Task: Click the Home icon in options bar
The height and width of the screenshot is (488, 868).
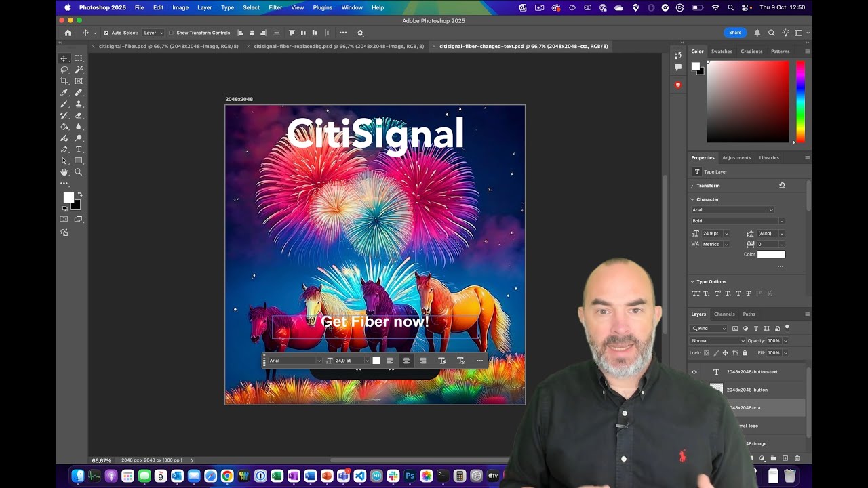Action: 68,33
